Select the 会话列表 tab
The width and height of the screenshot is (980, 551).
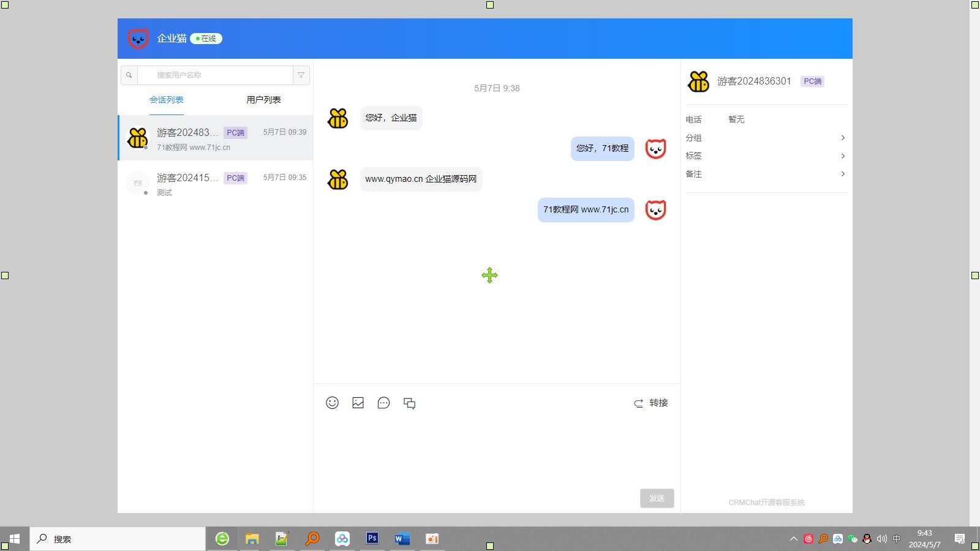point(167,100)
